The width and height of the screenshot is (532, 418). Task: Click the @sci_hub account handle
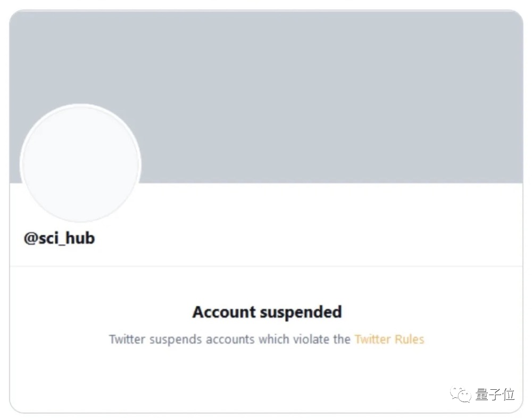(59, 238)
